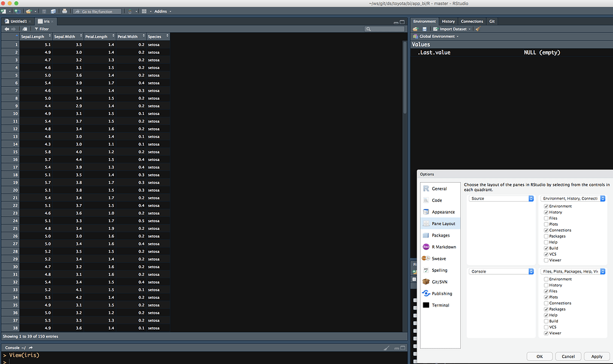Switch to the History tab
The image size is (613, 364).
448,21
